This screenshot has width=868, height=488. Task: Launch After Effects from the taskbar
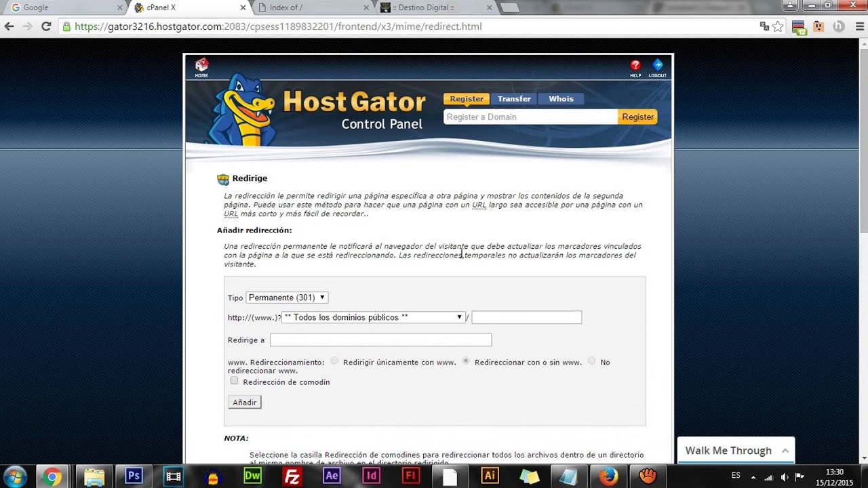click(x=332, y=476)
